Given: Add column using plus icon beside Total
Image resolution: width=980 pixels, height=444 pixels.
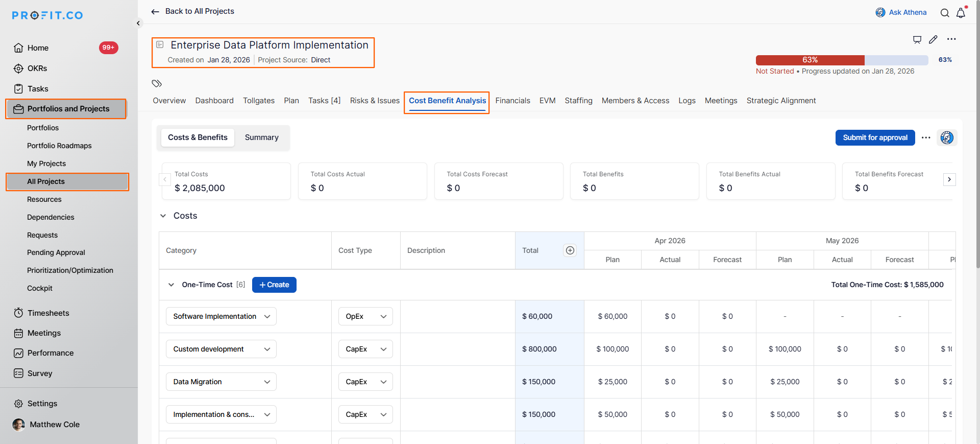Looking at the screenshot, I should click(570, 250).
